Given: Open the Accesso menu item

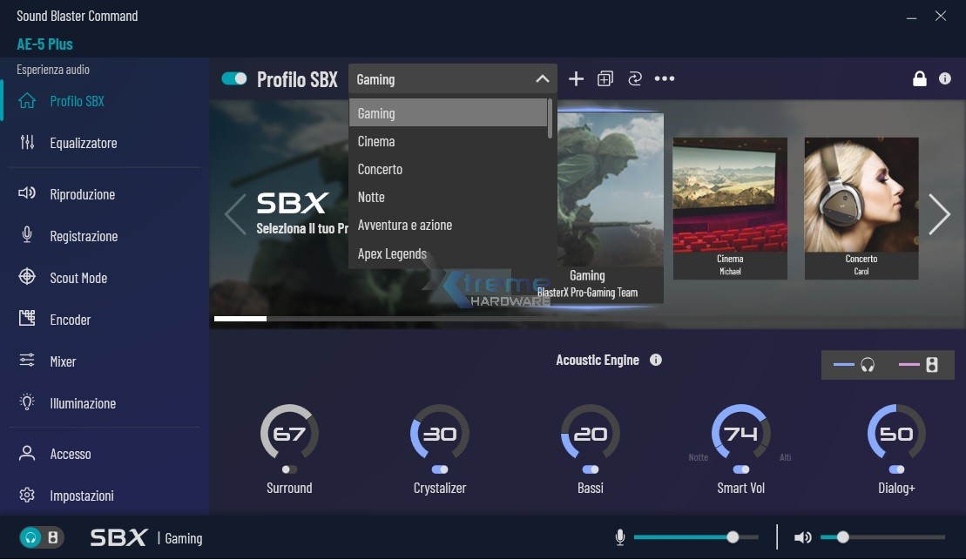Looking at the screenshot, I should pyautogui.click(x=71, y=454).
